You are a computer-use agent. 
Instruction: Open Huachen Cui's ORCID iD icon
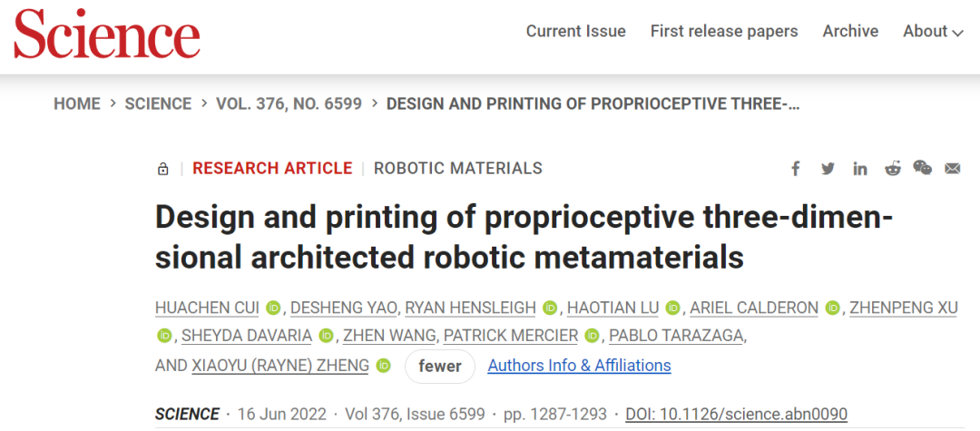pyautogui.click(x=273, y=308)
